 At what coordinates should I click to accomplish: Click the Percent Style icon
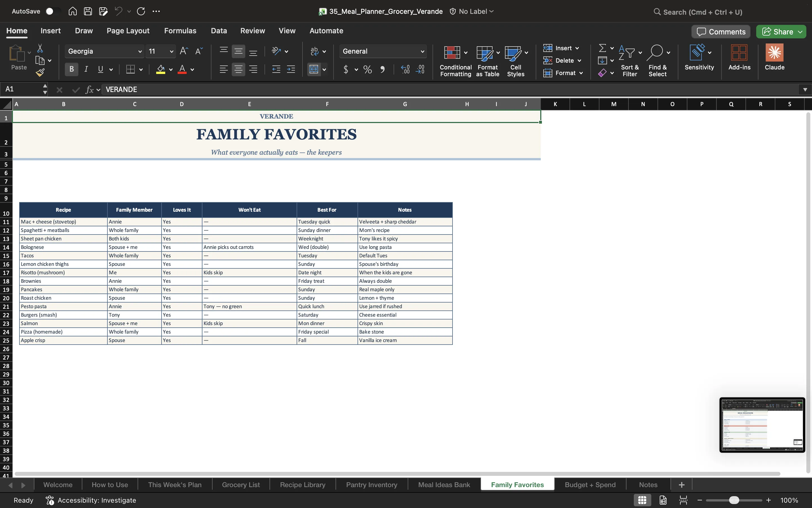click(367, 69)
